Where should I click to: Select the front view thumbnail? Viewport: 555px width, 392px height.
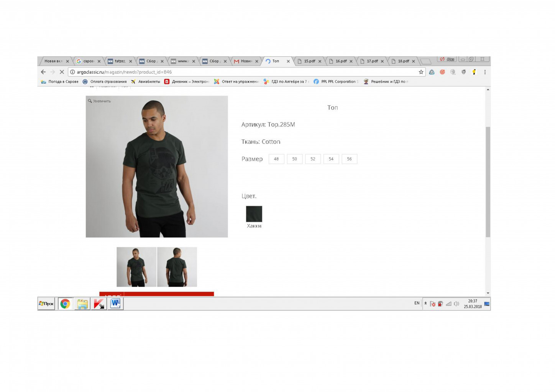136,267
